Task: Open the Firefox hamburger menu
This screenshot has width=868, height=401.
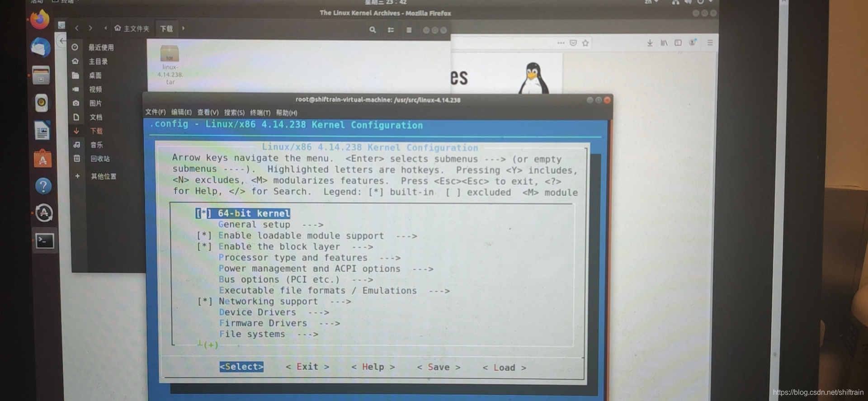Action: (x=710, y=42)
